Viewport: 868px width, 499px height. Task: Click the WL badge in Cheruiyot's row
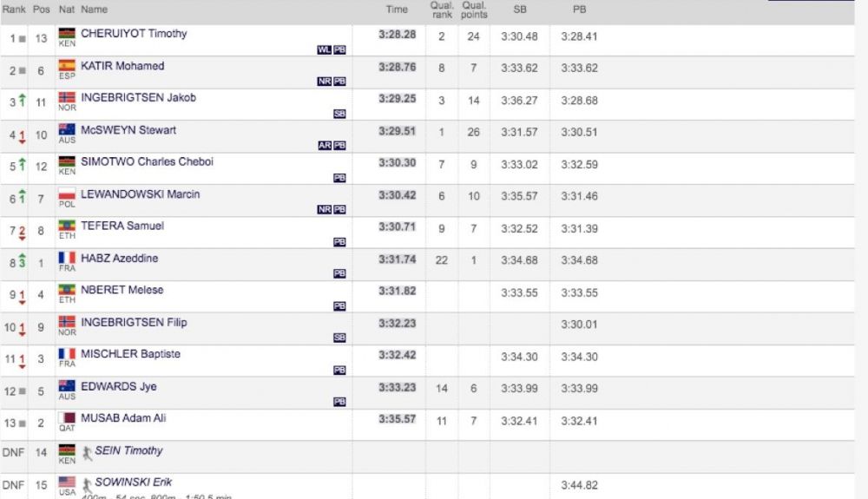[325, 49]
